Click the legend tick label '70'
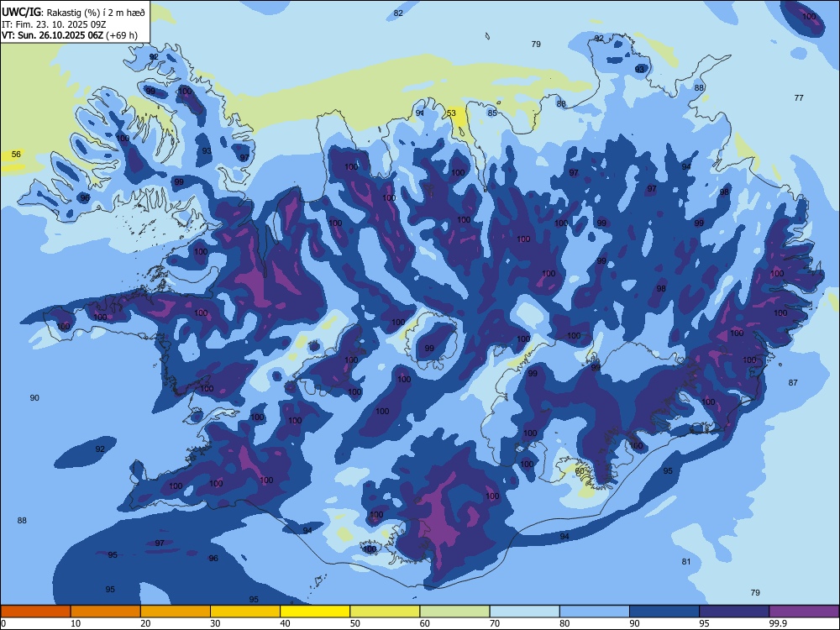This screenshot has width=840, height=630. tap(495, 623)
